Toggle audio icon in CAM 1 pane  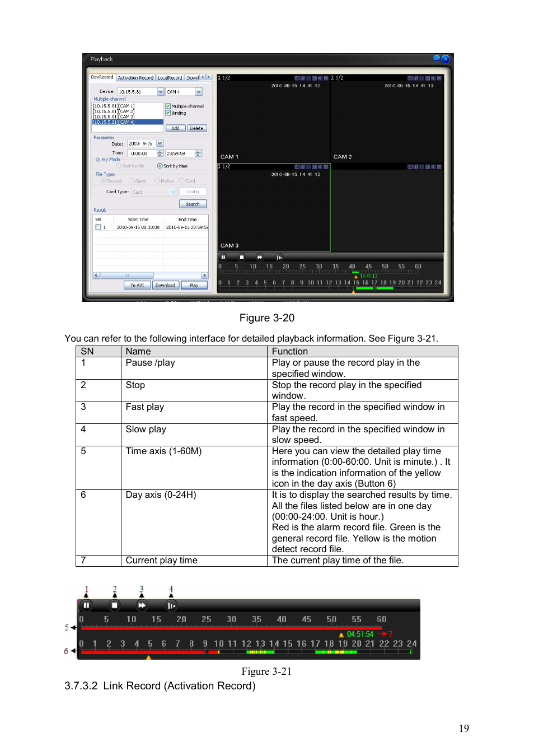320,78
